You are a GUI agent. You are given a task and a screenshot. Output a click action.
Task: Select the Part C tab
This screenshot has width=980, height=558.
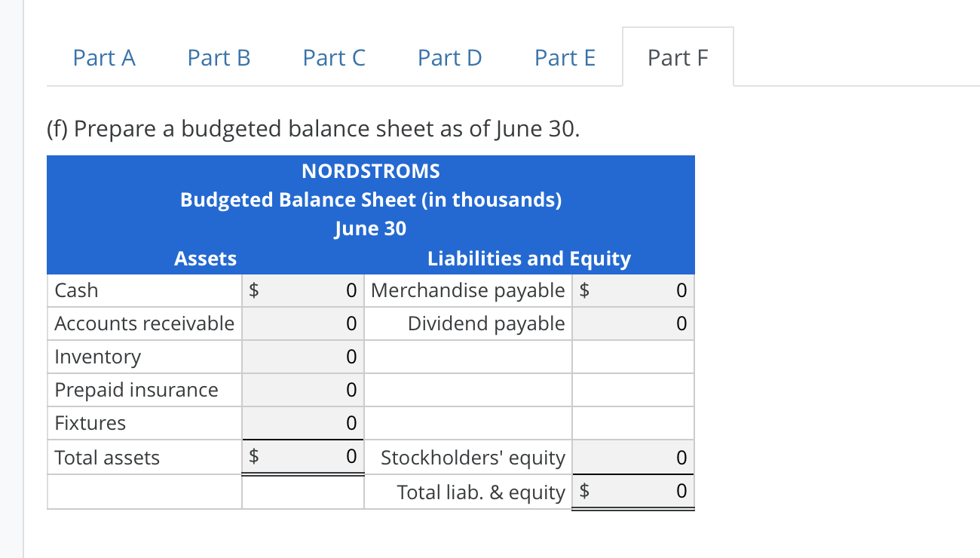click(334, 57)
